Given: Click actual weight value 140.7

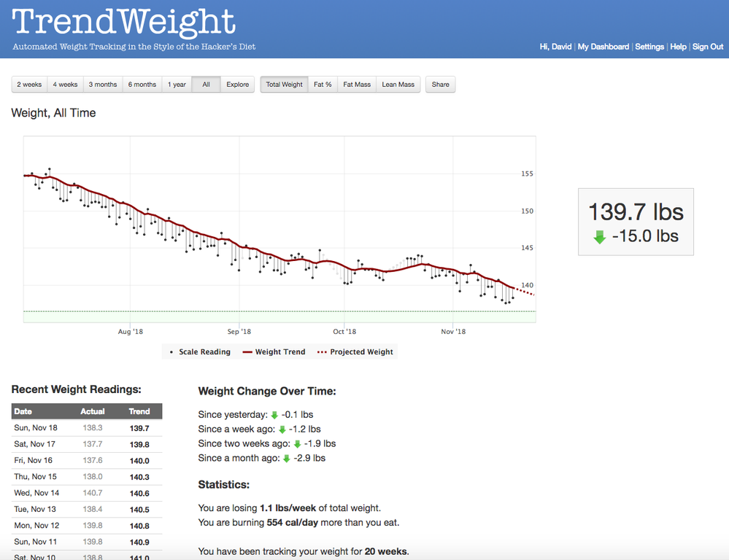Looking at the screenshot, I should [x=93, y=493].
